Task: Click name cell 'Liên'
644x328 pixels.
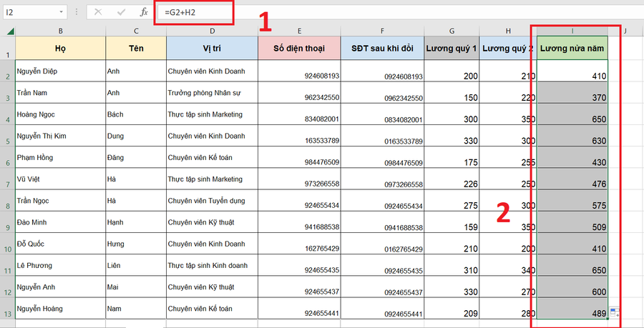Action: coord(136,265)
